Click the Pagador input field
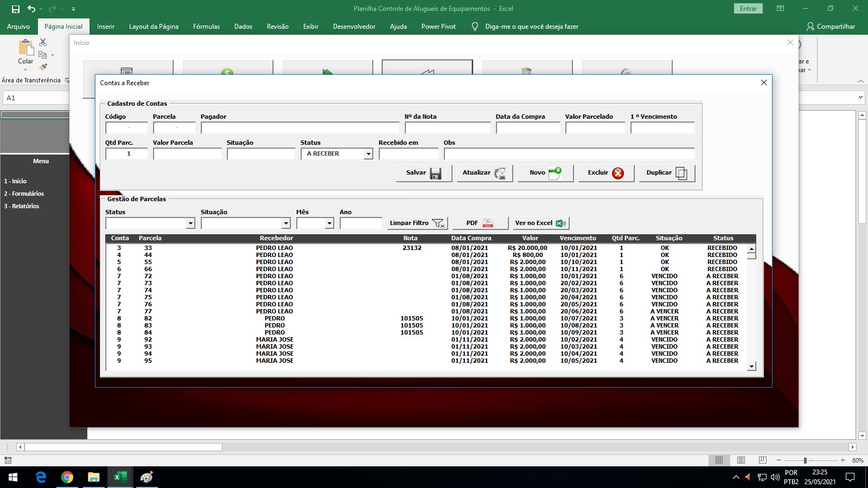The height and width of the screenshot is (488, 868). click(300, 128)
